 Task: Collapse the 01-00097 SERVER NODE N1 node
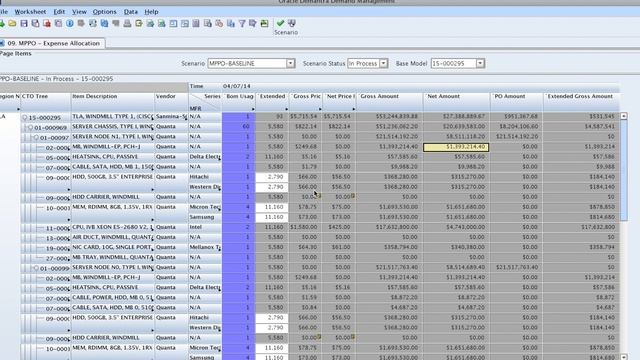(36, 138)
